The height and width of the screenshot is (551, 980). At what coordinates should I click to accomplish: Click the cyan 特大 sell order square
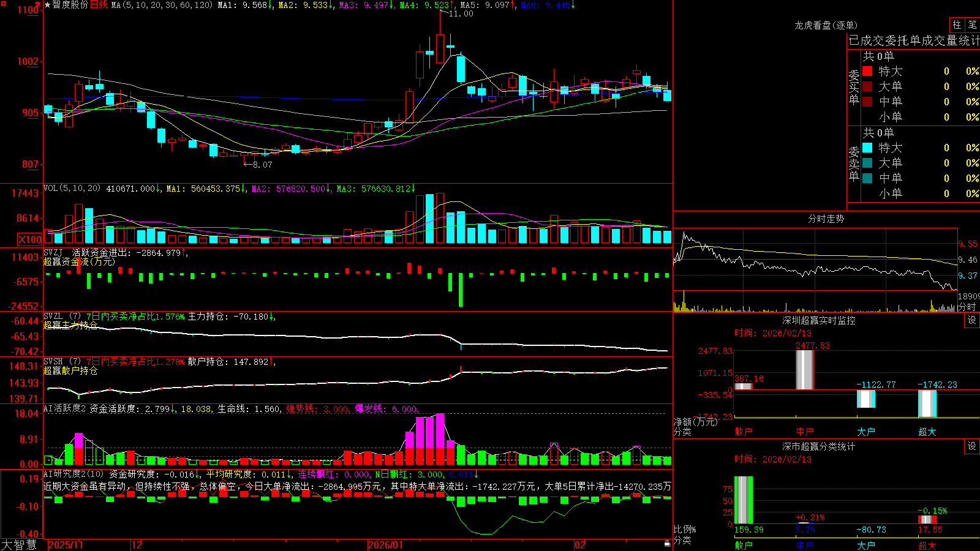click(867, 148)
